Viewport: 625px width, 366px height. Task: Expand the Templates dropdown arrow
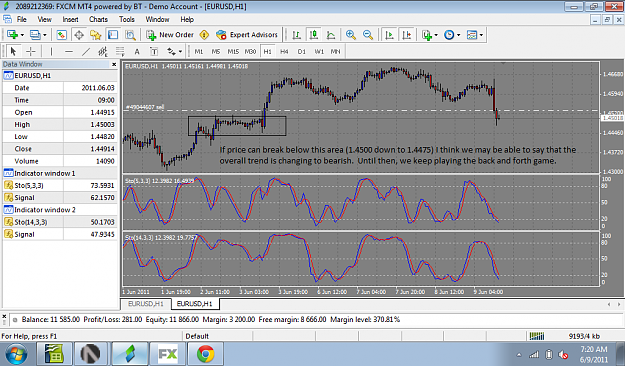coord(482,35)
